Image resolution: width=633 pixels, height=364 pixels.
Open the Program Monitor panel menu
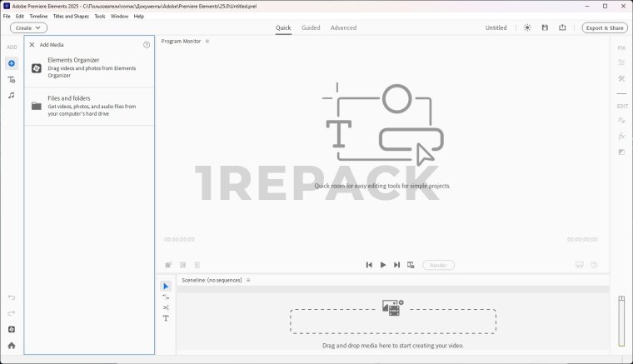point(207,41)
